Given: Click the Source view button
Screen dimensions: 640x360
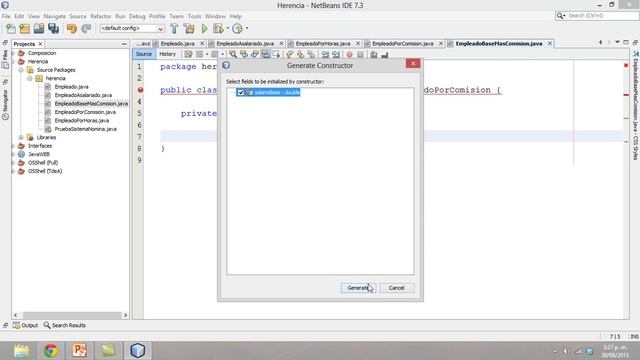Looking at the screenshot, I should pyautogui.click(x=144, y=54).
